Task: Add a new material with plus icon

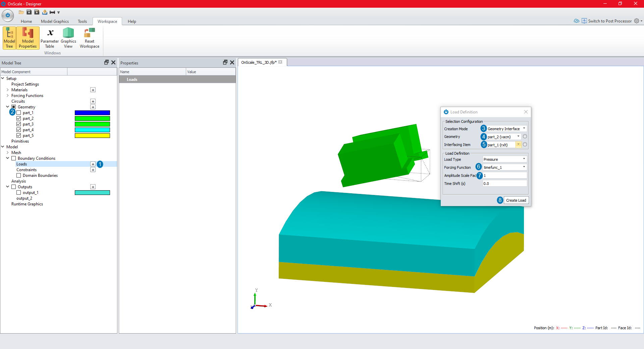Action: [93, 90]
